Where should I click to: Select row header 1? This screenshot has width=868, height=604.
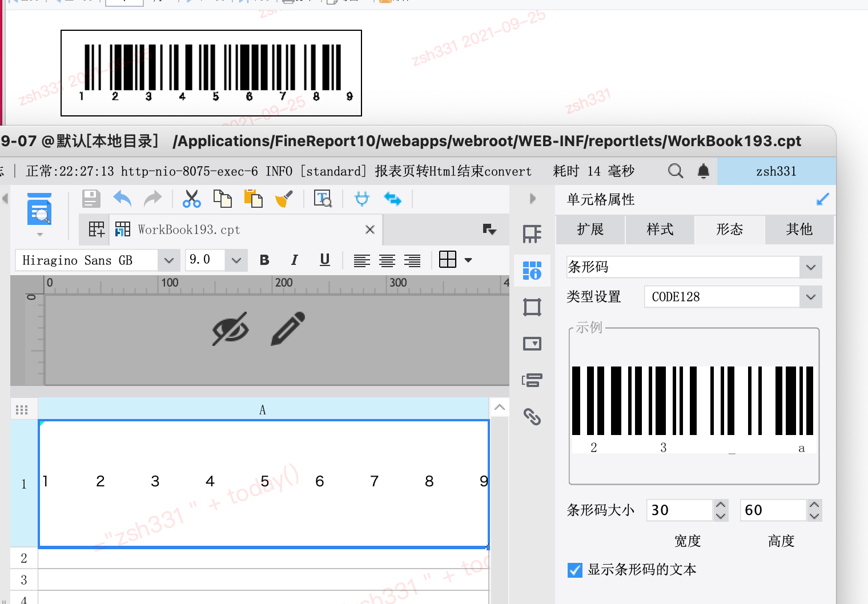[x=24, y=484]
